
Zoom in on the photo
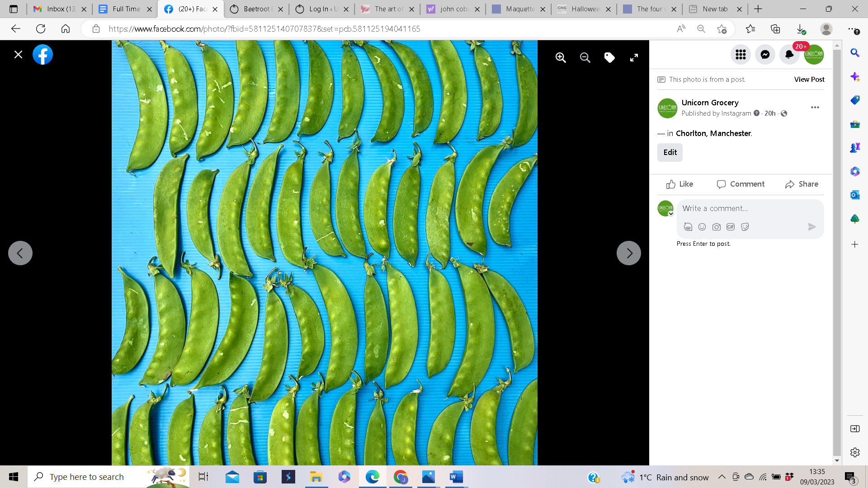(x=561, y=57)
